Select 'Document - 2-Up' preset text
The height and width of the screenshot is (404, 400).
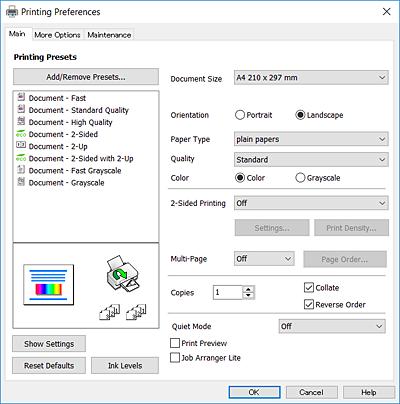[58, 146]
